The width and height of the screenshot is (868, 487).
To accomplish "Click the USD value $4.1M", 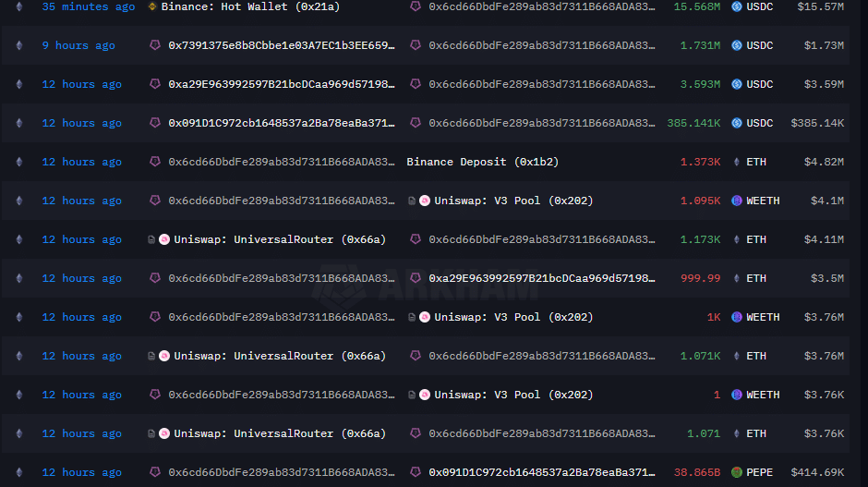I will point(827,201).
